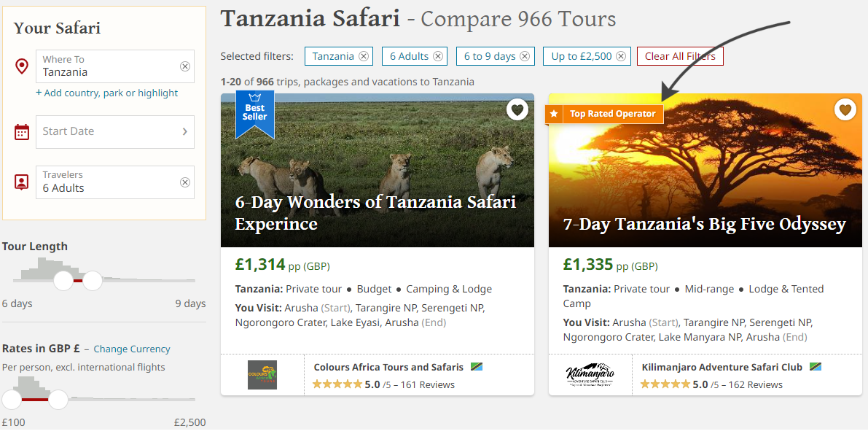The width and height of the screenshot is (868, 434).
Task: Remove the 6 Adults filter chip
Action: pos(438,56)
